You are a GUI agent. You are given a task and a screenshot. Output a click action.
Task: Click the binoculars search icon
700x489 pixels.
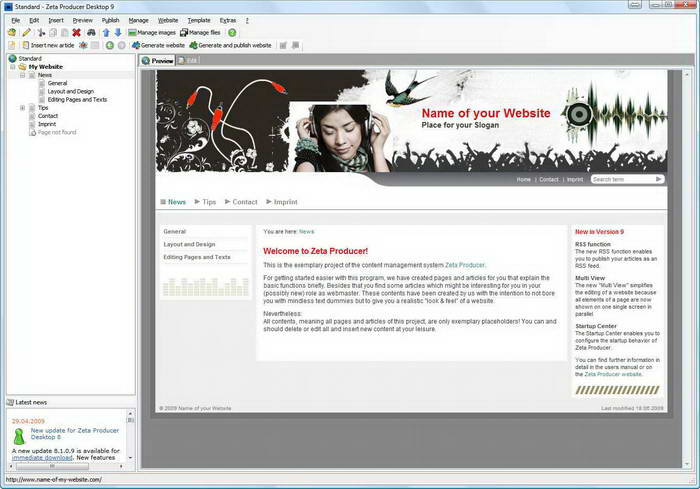[91, 33]
